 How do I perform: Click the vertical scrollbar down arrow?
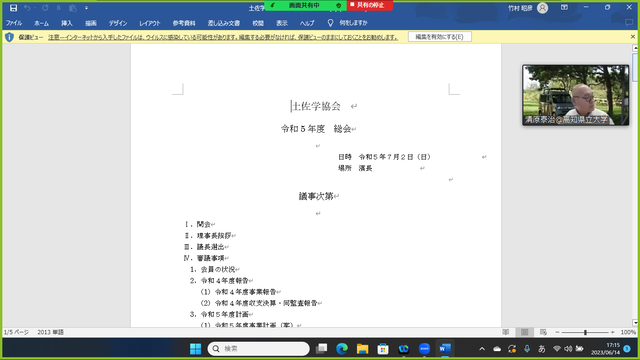pos(635,322)
